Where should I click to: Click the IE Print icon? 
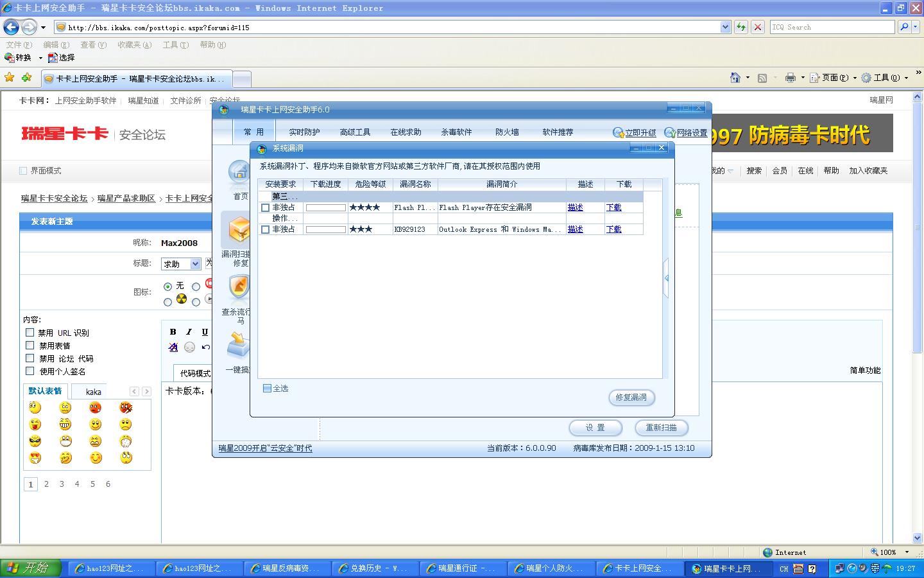tap(790, 78)
